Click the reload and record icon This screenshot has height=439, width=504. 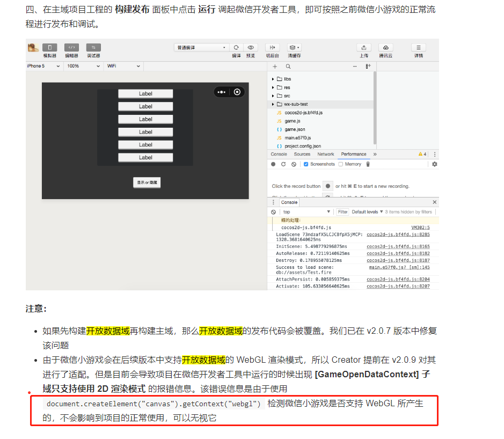[x=283, y=164]
